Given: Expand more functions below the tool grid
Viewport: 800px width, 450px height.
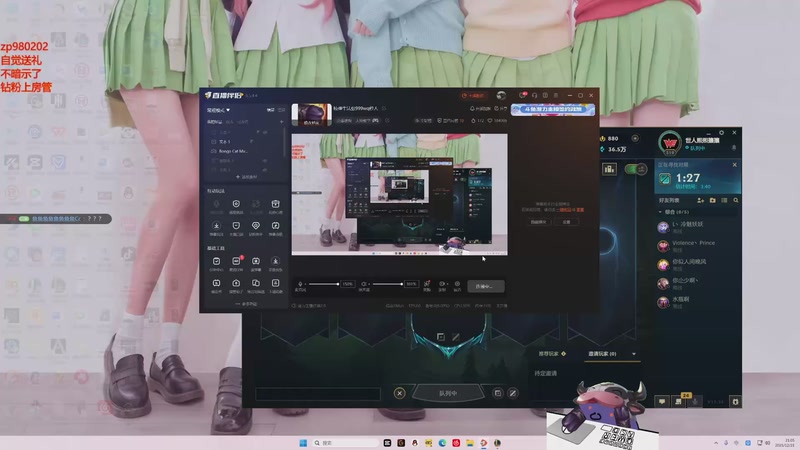Looking at the screenshot, I should (246, 304).
